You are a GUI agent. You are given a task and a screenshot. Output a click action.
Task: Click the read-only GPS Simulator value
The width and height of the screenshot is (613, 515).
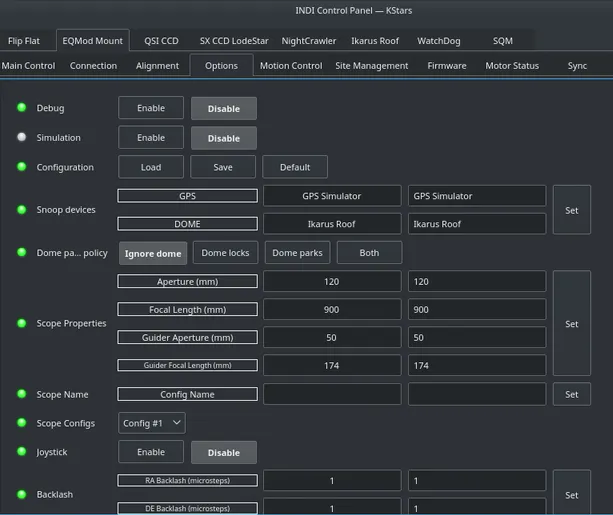[x=332, y=196]
